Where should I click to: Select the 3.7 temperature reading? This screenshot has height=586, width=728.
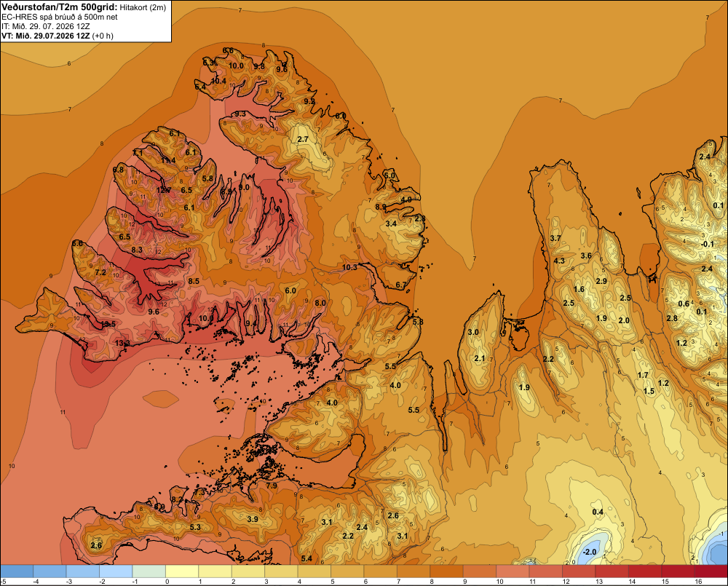coord(555,238)
